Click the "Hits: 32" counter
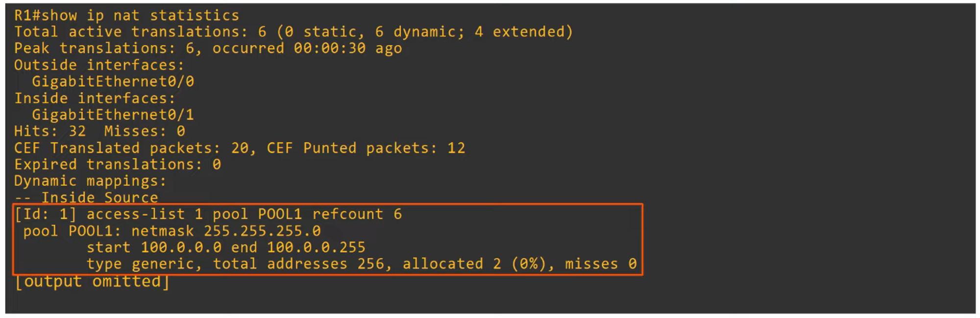 tap(50, 132)
